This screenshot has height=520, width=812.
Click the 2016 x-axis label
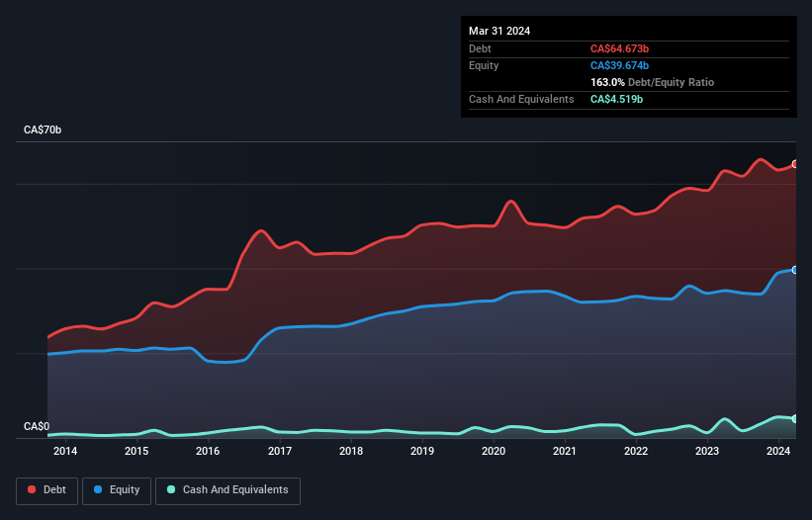click(208, 451)
